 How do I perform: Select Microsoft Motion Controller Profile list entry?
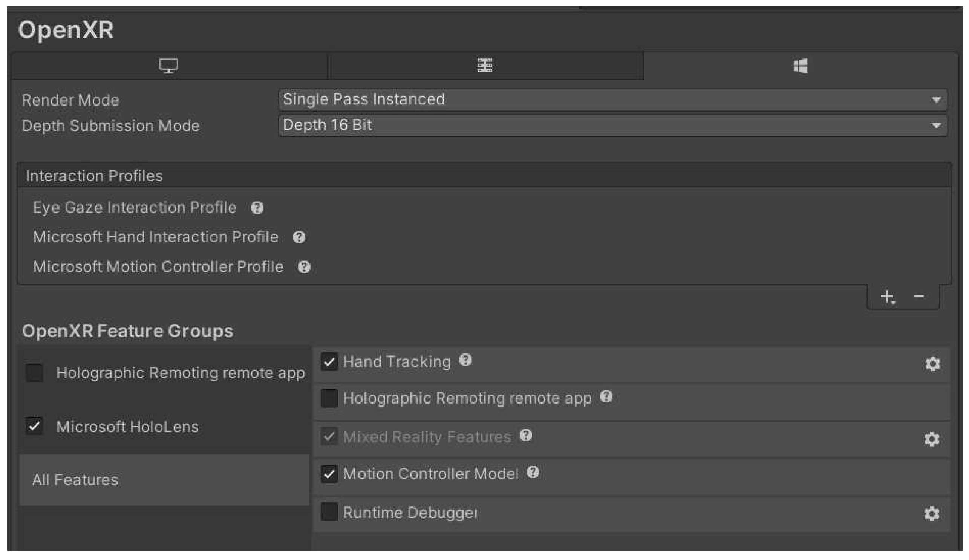pos(158,267)
